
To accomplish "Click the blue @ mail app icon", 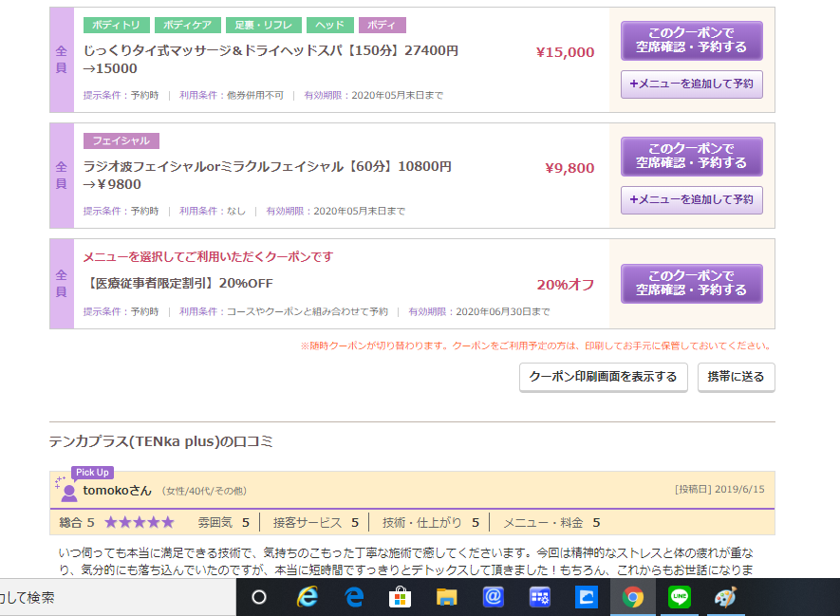I will pyautogui.click(x=494, y=597).
